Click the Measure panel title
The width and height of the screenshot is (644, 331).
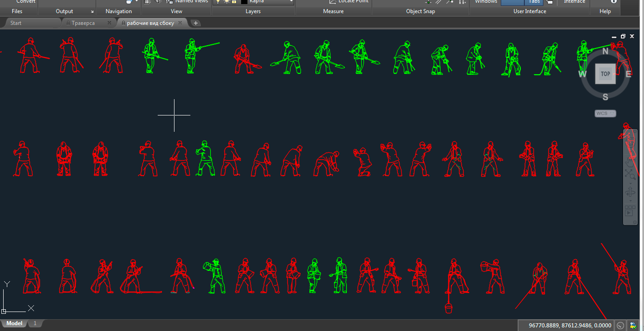click(x=333, y=11)
